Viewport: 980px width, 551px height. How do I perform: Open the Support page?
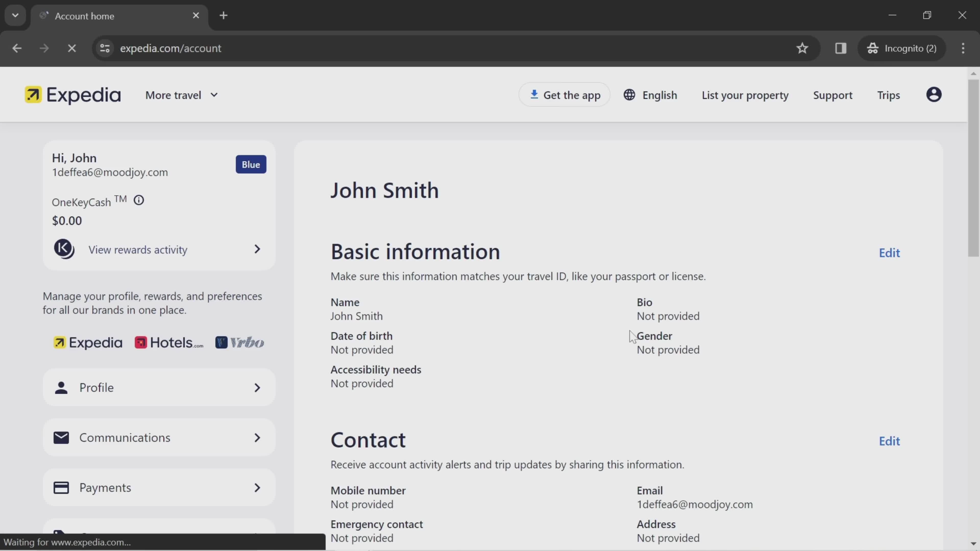833,95
